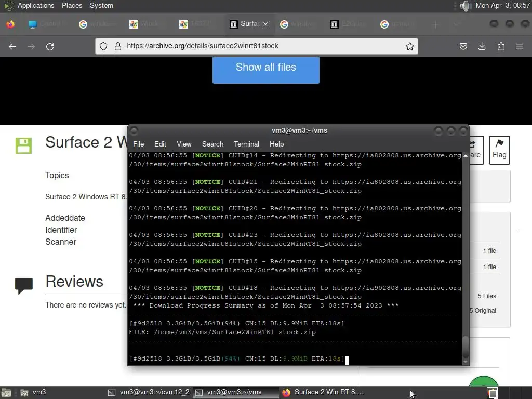Click the Flag button on archive page

point(499,150)
